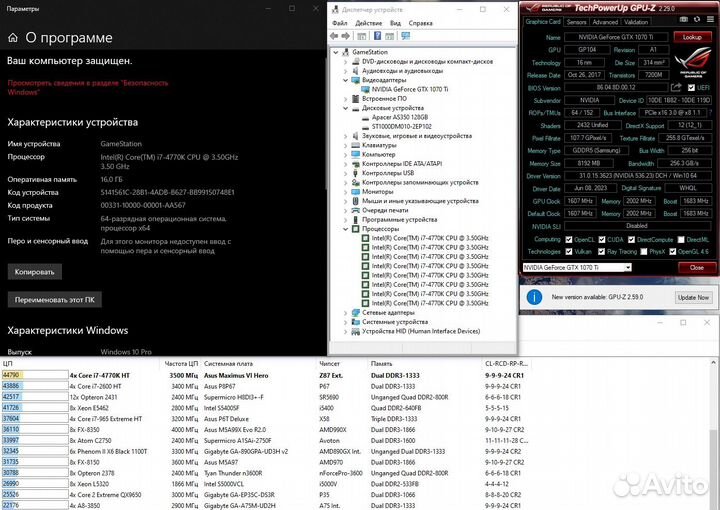Open the GPU-Z hamburger menu icon
The width and height of the screenshot is (720, 510).
pyautogui.click(x=710, y=19)
